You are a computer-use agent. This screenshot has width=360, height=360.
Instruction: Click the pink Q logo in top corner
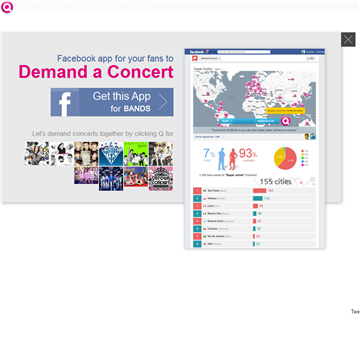click(x=7, y=7)
